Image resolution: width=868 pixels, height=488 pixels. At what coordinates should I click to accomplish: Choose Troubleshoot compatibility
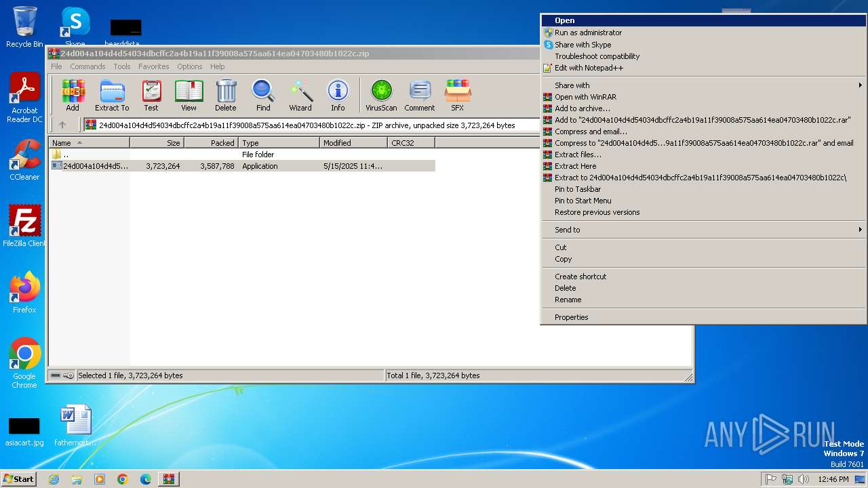point(704,56)
